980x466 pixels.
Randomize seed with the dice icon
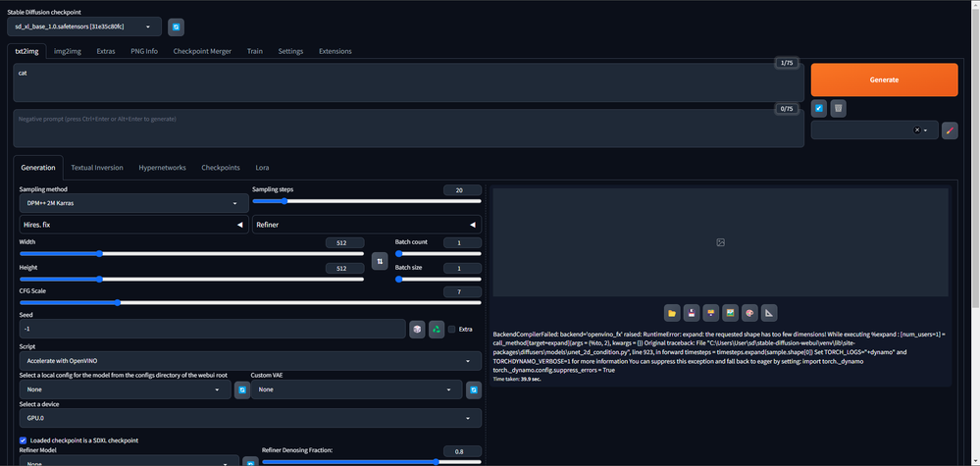[x=417, y=329]
